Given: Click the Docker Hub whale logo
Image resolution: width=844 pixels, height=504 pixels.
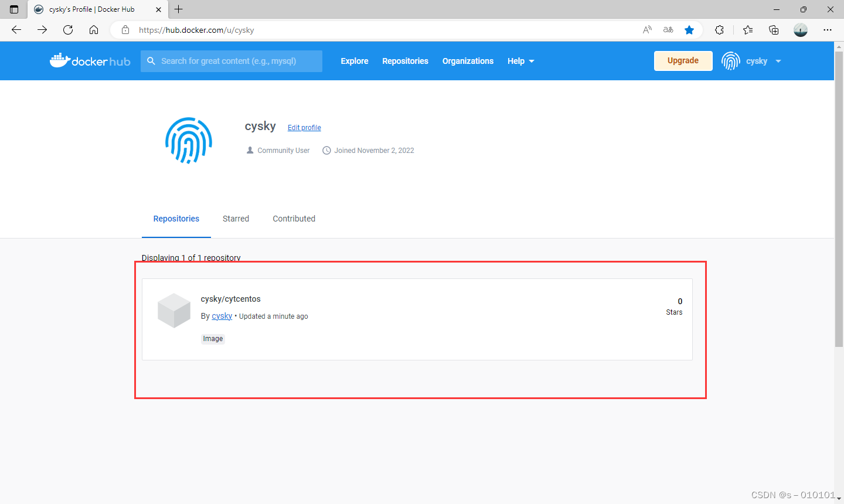Looking at the screenshot, I should 90,60.
